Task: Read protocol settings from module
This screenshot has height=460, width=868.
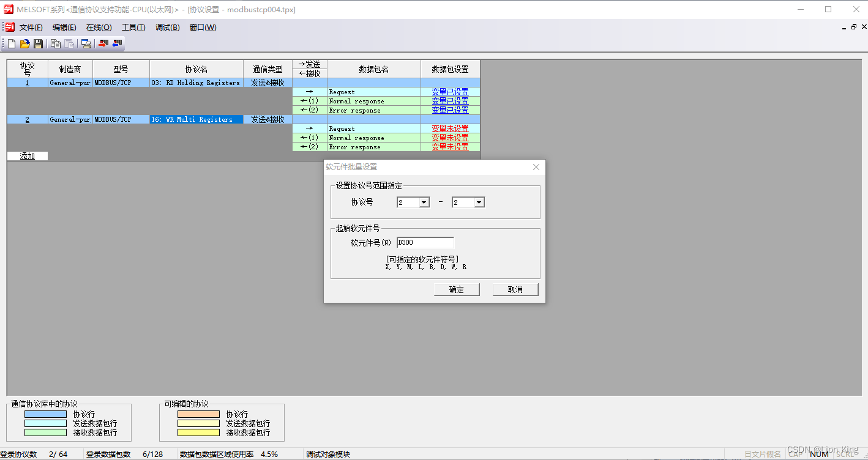Action: point(116,43)
